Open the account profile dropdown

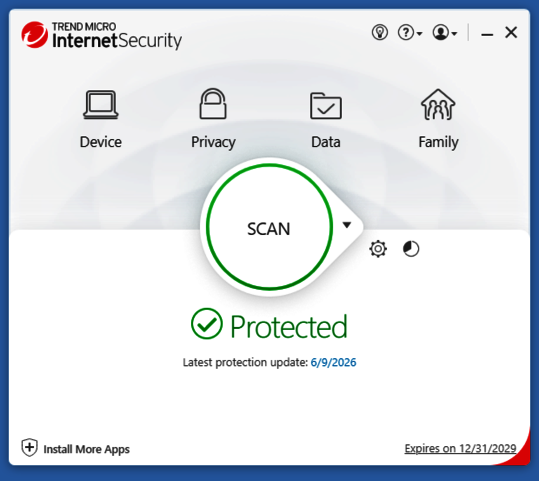click(x=445, y=33)
